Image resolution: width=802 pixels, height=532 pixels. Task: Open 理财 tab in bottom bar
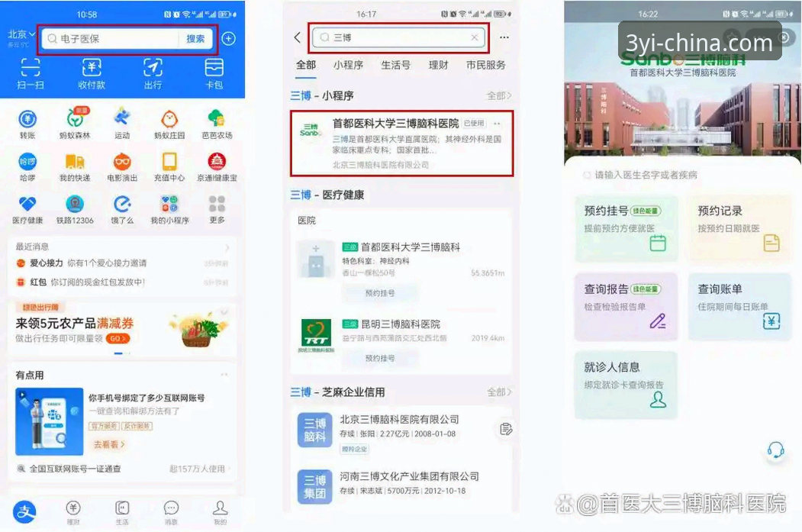pyautogui.click(x=73, y=513)
